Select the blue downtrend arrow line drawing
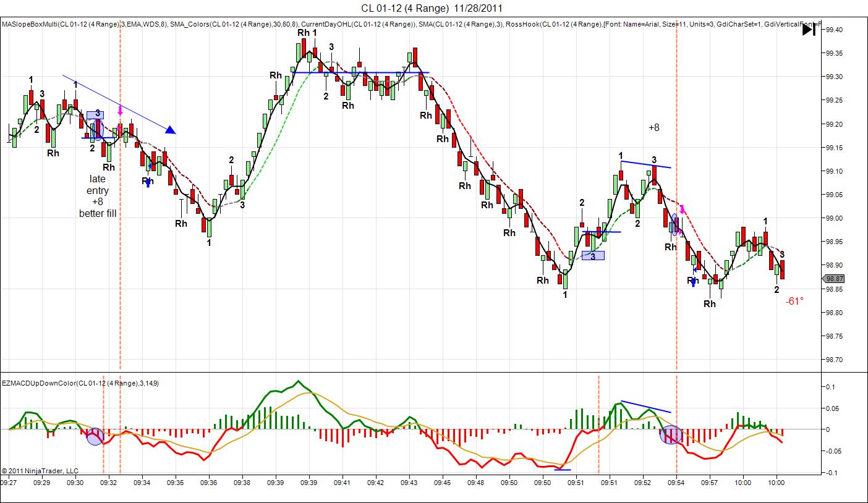This screenshot has width=868, height=503. point(119,104)
